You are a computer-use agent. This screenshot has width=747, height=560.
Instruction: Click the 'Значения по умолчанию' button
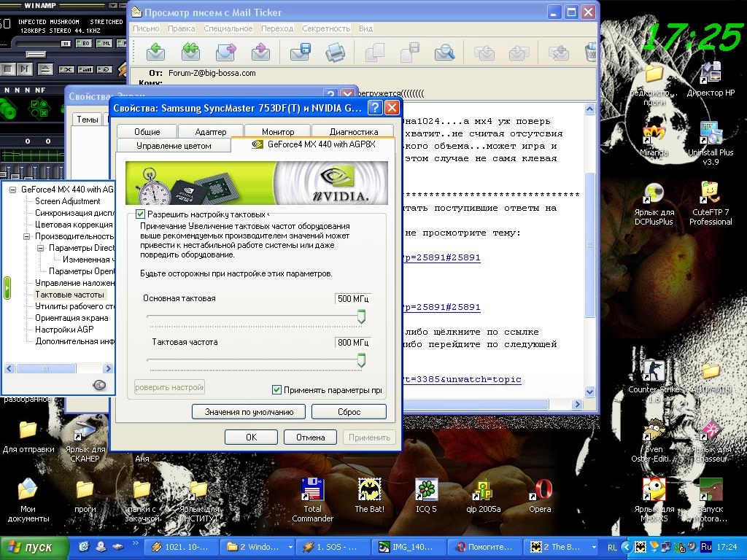[249, 412]
